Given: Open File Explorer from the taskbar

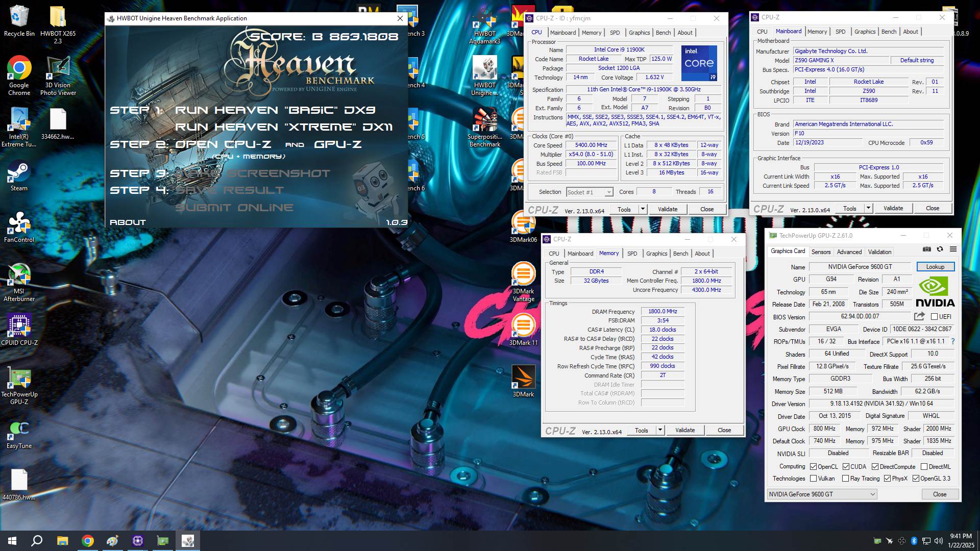Looking at the screenshot, I should pyautogui.click(x=62, y=541).
